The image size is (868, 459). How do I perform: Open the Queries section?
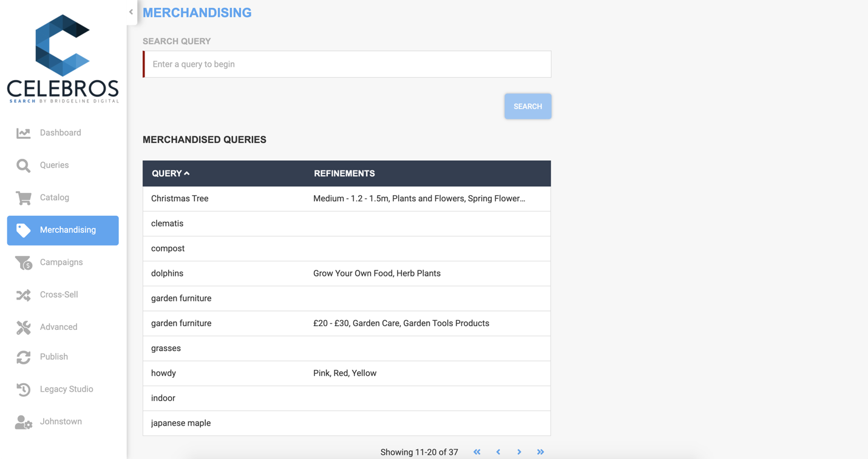pyautogui.click(x=63, y=166)
